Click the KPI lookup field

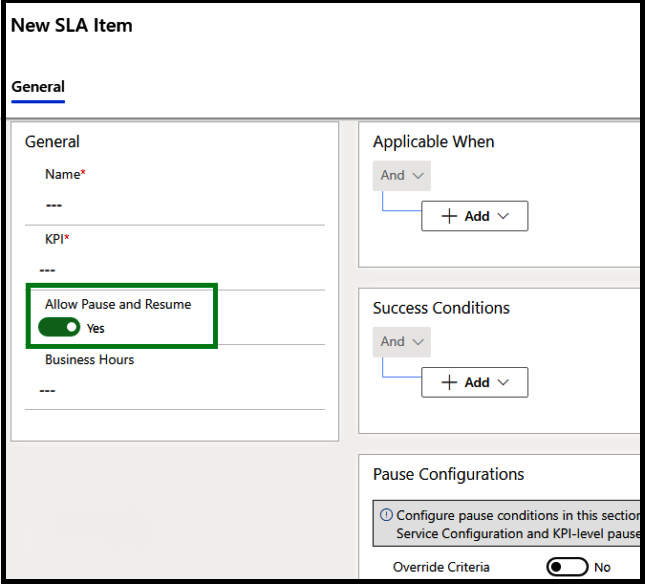point(175,270)
